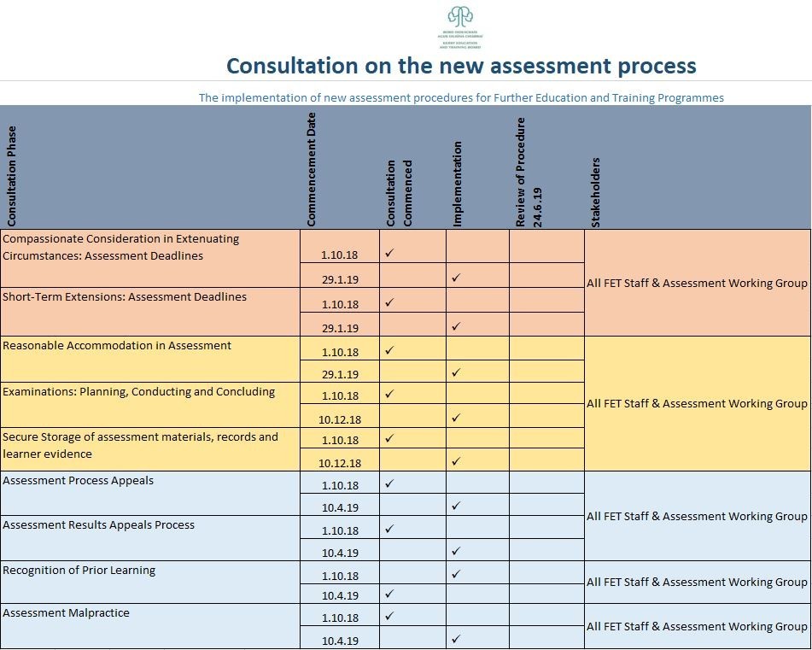Click implementation checkmark for Examinations 10.12.18
The width and height of the screenshot is (812, 650).
456,418
